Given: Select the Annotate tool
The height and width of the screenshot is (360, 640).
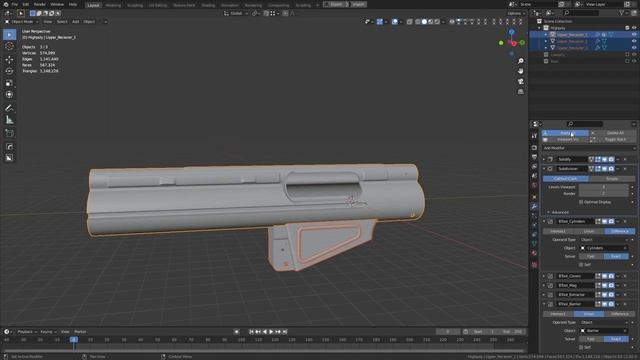Looking at the screenshot, I should point(9,108).
